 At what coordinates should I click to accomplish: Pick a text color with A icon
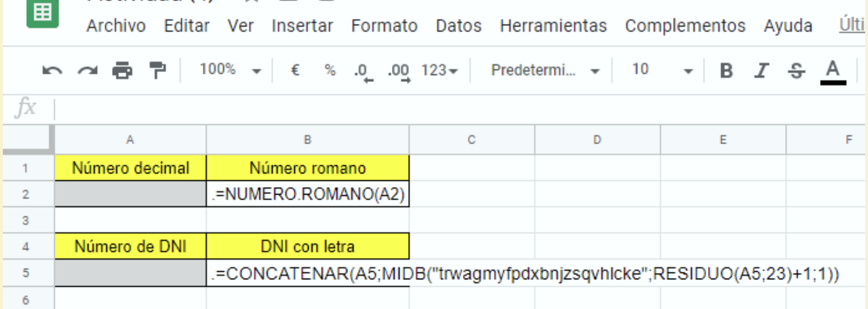(x=833, y=72)
